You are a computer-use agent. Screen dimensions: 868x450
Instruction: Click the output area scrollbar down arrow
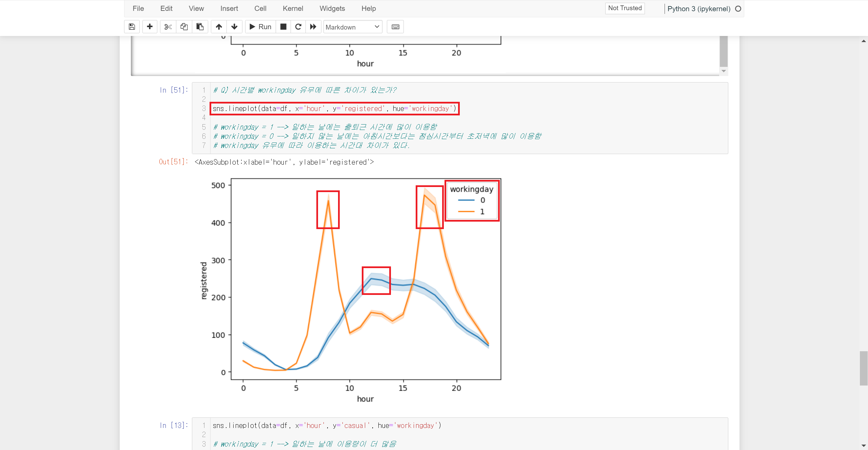(x=724, y=71)
